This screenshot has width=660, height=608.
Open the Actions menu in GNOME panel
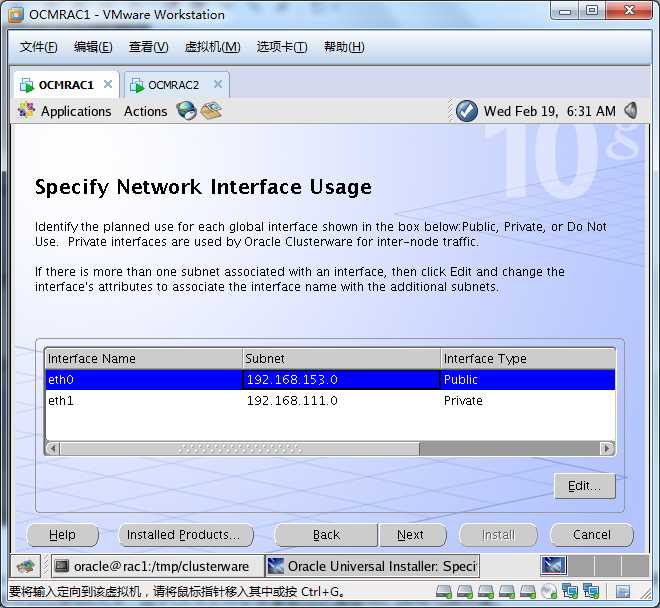[145, 111]
